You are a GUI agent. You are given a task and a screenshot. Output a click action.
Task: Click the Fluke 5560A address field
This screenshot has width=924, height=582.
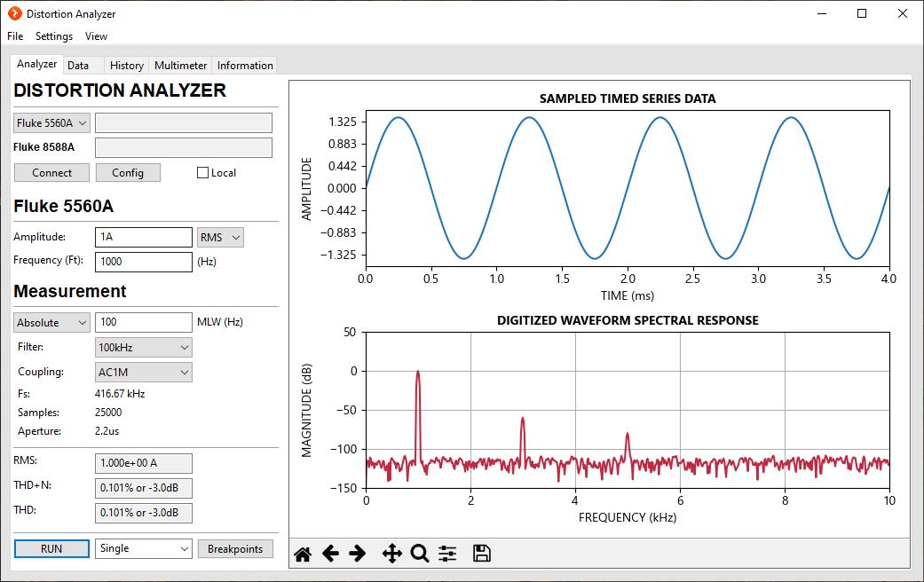click(184, 123)
